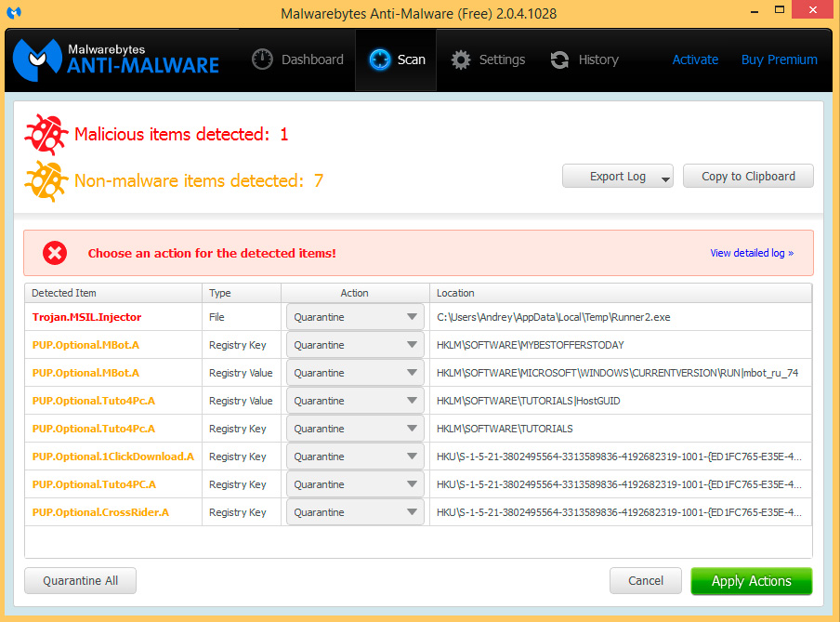Sort by Type column header

pos(241,293)
